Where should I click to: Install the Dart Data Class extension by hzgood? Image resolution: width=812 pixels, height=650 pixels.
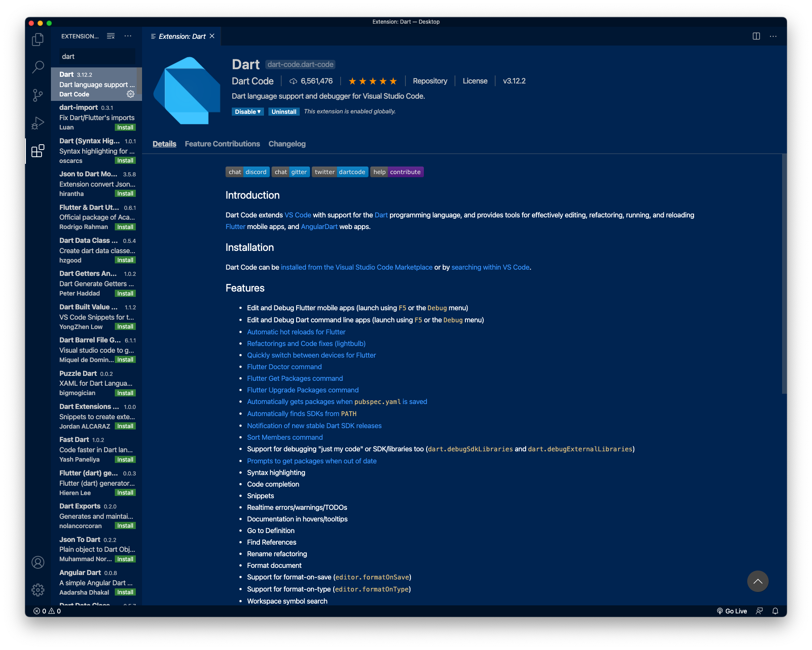pyautogui.click(x=126, y=260)
